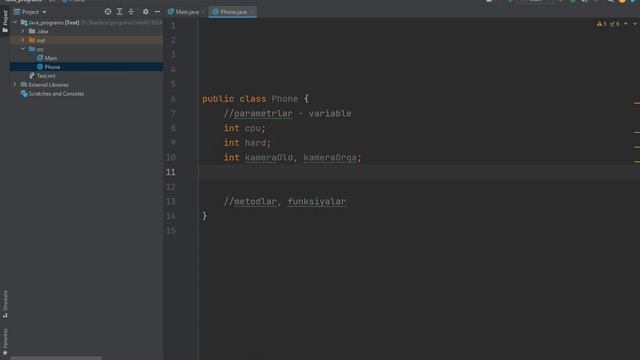
Task: Switch to the Main.java editor tab
Action: pyautogui.click(x=187, y=12)
